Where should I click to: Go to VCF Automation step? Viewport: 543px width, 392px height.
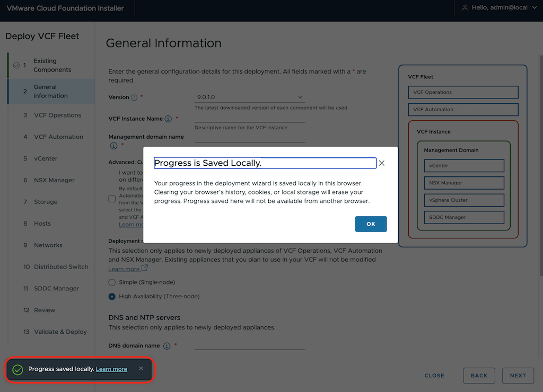pyautogui.click(x=58, y=137)
